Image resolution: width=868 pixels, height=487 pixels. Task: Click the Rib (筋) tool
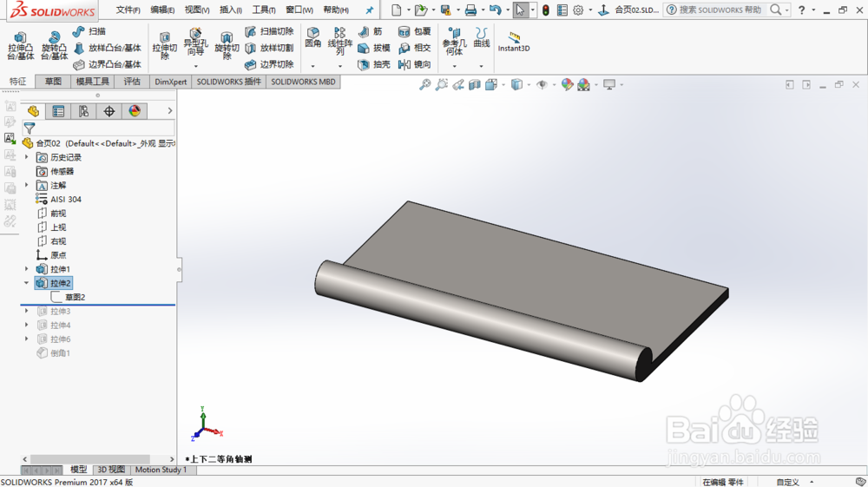coord(371,31)
